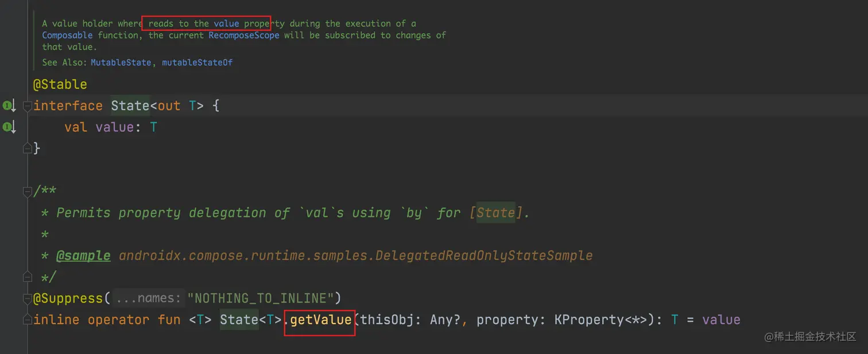Click fold marker beside inline operator fun
This screenshot has width=868, height=354.
pos(26,320)
